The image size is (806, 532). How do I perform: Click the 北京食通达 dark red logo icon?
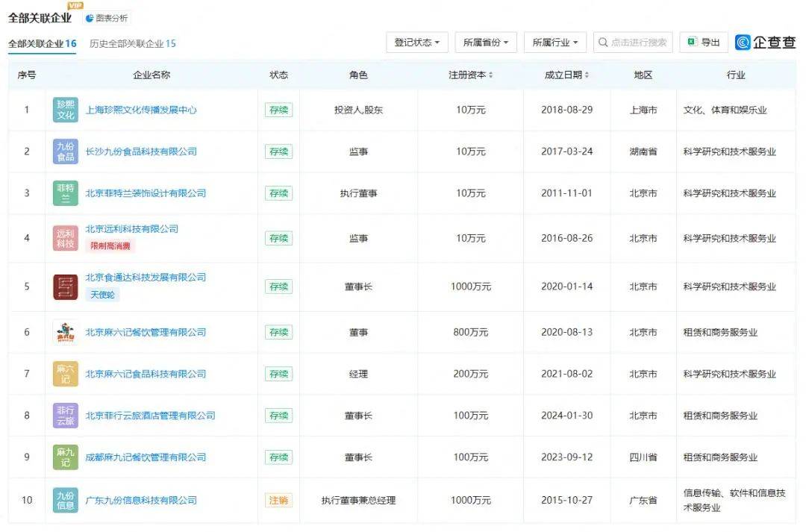coord(65,287)
